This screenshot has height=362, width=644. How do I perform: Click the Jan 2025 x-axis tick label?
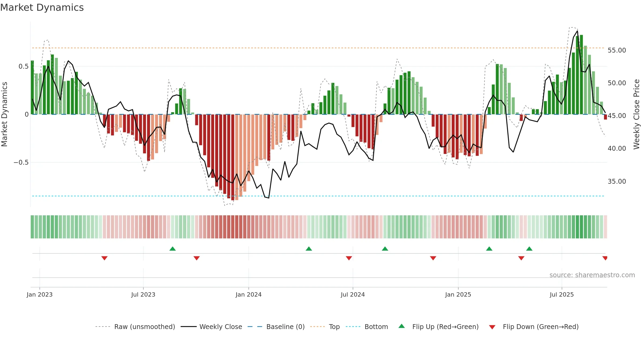(458, 294)
